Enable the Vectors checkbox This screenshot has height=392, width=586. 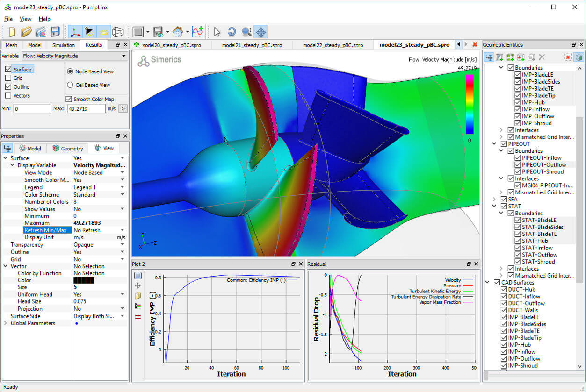[x=8, y=95]
